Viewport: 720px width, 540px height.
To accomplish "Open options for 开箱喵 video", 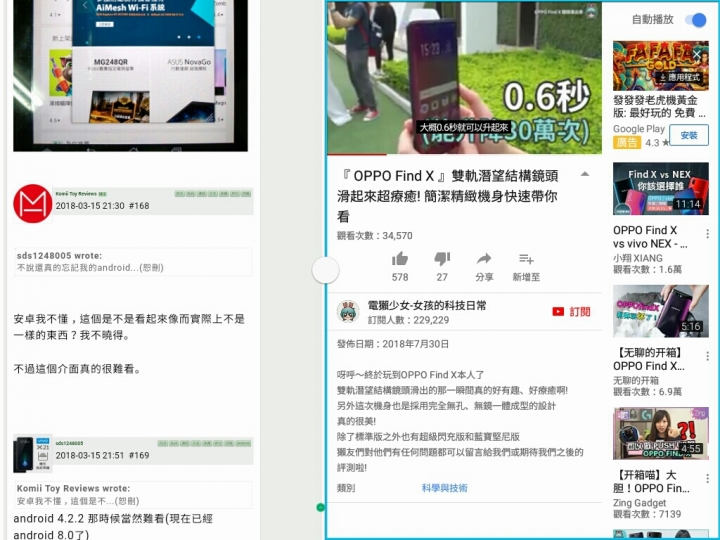I will [708, 478].
